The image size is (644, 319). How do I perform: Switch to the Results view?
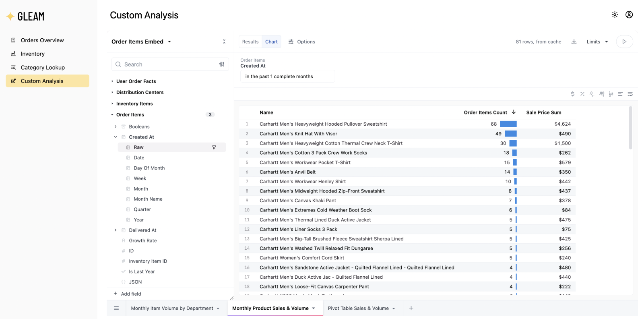coord(250,41)
